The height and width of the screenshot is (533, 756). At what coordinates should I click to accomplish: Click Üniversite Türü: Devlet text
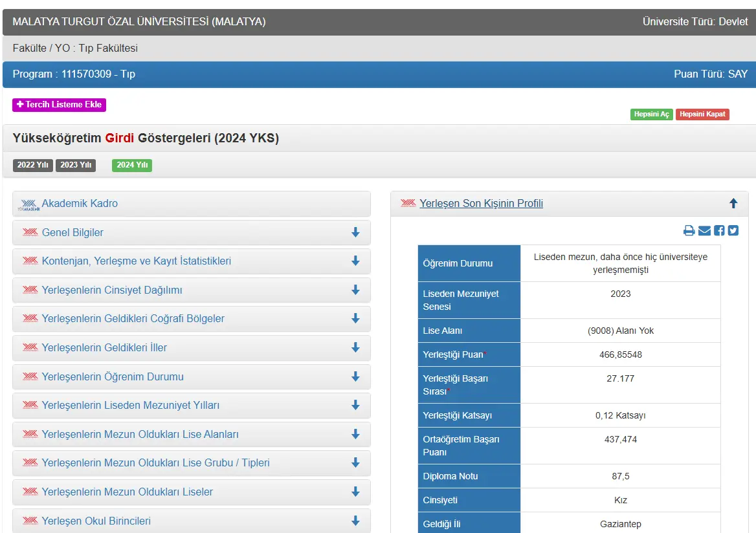(x=695, y=22)
